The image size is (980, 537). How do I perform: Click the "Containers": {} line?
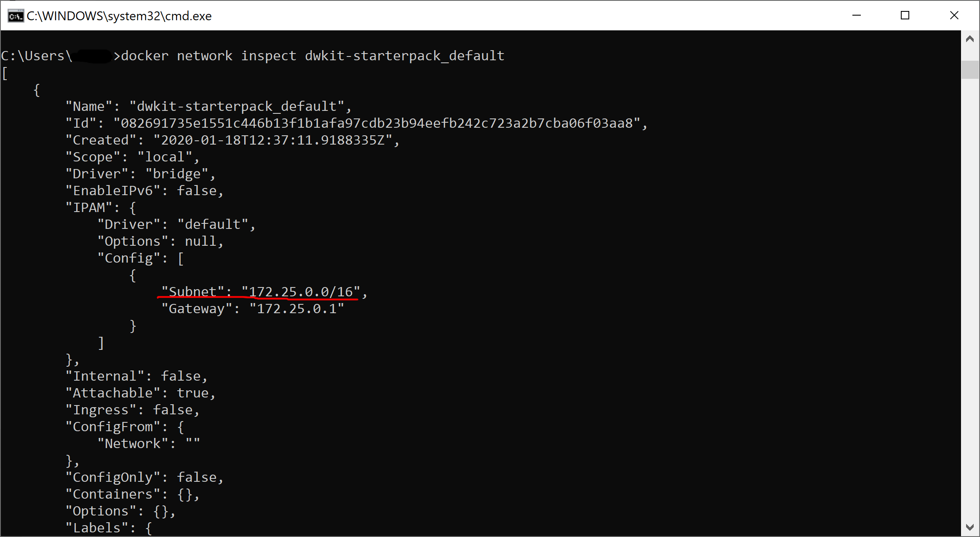pyautogui.click(x=132, y=494)
